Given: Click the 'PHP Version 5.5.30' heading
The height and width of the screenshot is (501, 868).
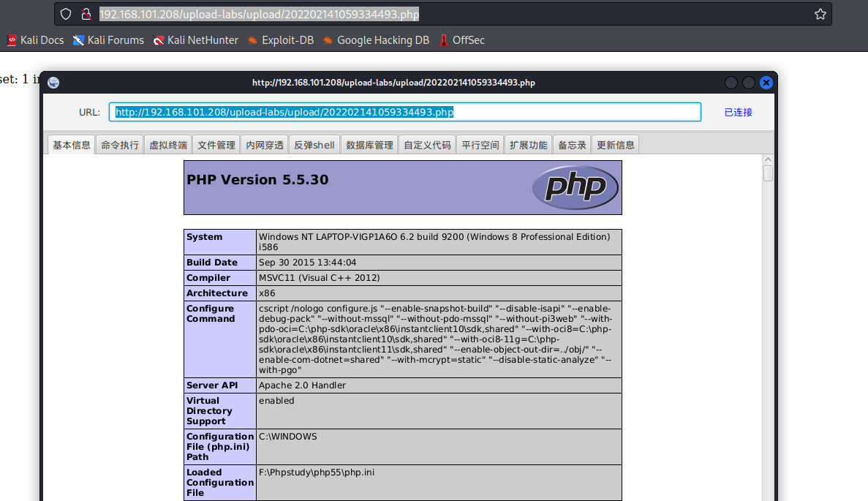Looking at the screenshot, I should pyautogui.click(x=257, y=180).
